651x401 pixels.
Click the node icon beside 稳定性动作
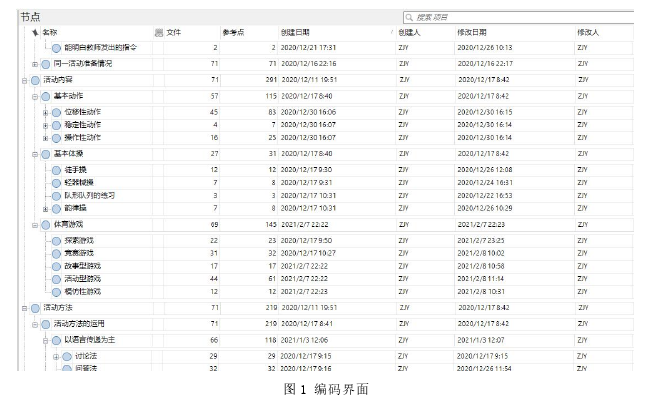pos(56,125)
